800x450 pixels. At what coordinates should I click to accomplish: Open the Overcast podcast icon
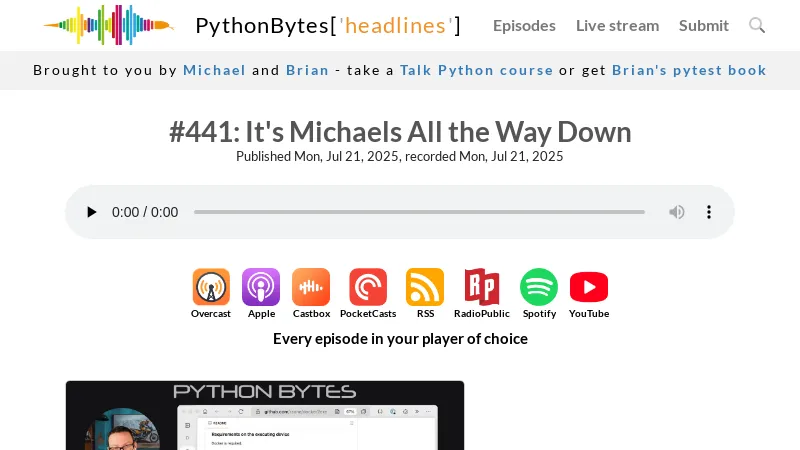pos(211,287)
